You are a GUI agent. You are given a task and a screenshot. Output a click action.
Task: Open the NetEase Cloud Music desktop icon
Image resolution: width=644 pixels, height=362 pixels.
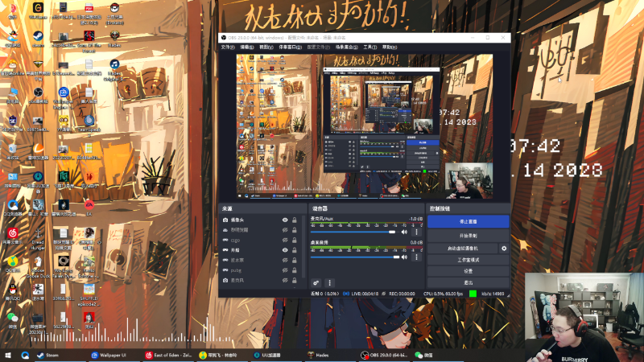[12, 236]
